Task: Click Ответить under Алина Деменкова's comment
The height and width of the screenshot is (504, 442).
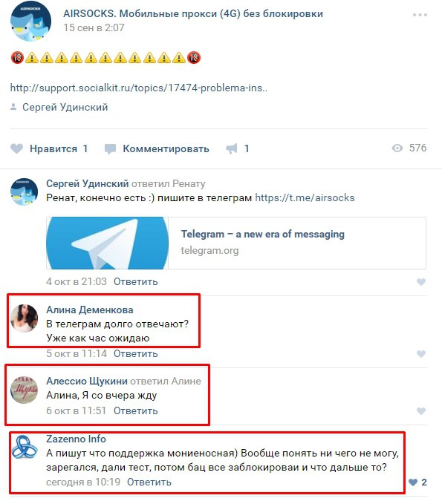Action: [136, 353]
